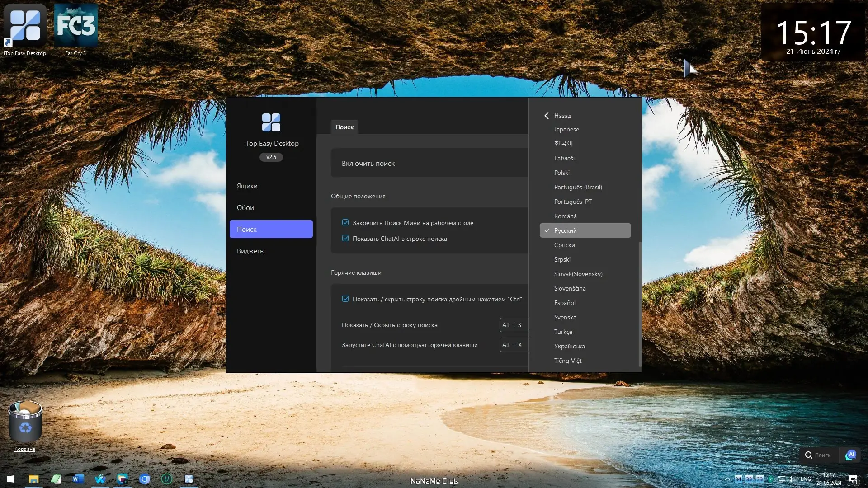Toggle double Ctrl search bar hotkey checkbox
868x488 pixels.
coord(345,299)
